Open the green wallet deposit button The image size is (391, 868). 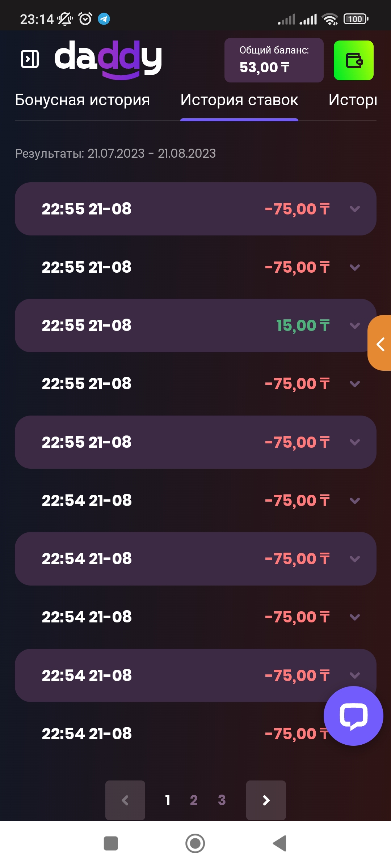pyautogui.click(x=353, y=60)
